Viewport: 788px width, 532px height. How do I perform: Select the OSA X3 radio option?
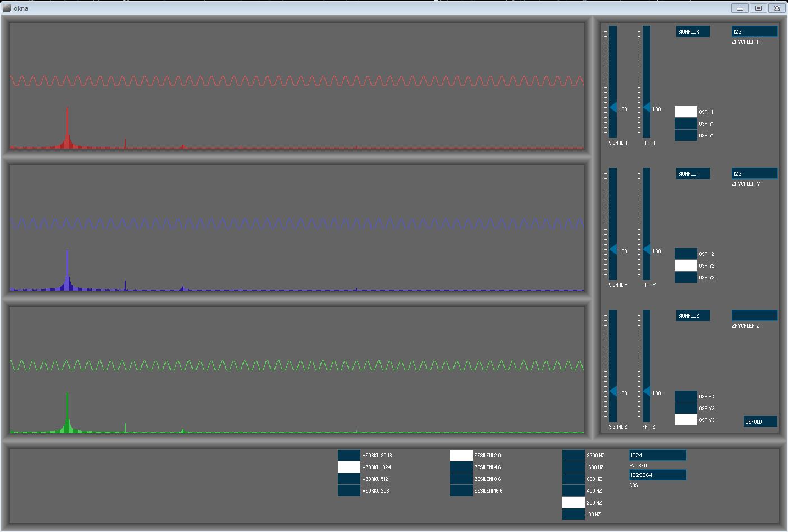685,396
